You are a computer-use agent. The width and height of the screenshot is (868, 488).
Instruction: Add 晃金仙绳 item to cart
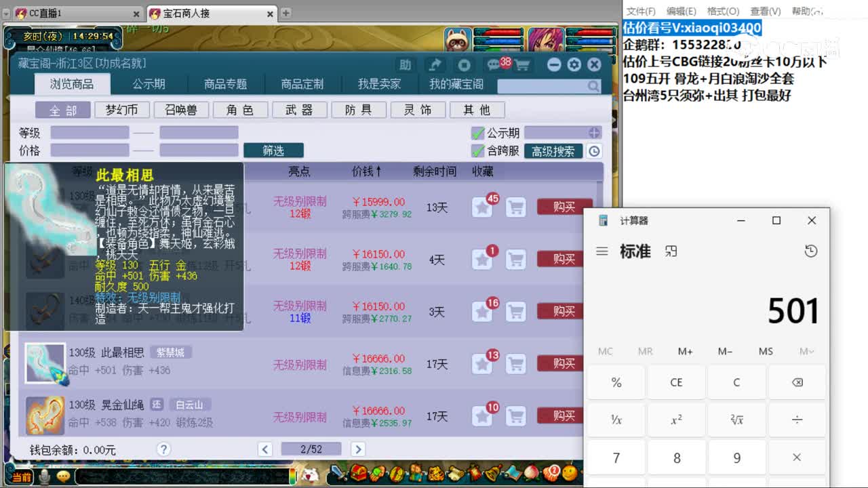tap(516, 415)
